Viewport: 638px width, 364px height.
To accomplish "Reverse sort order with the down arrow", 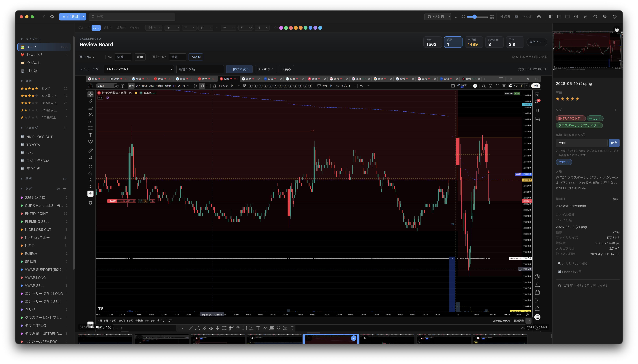I will click(456, 17).
